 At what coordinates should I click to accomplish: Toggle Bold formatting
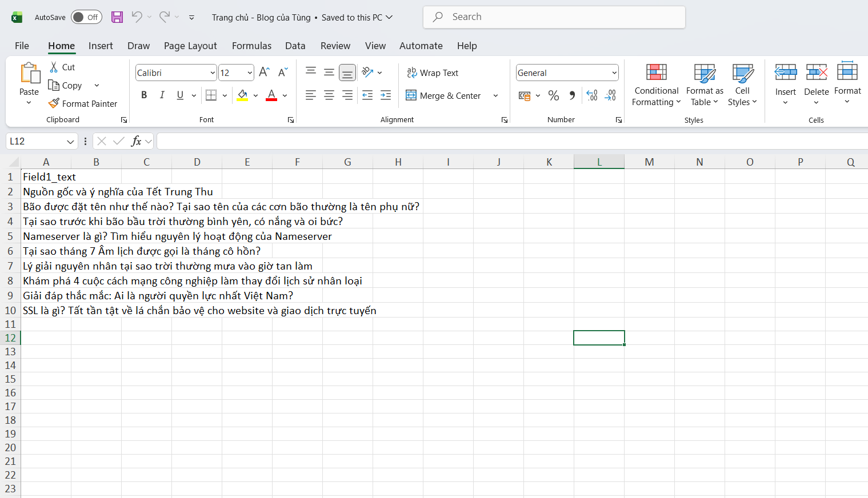[x=144, y=95]
